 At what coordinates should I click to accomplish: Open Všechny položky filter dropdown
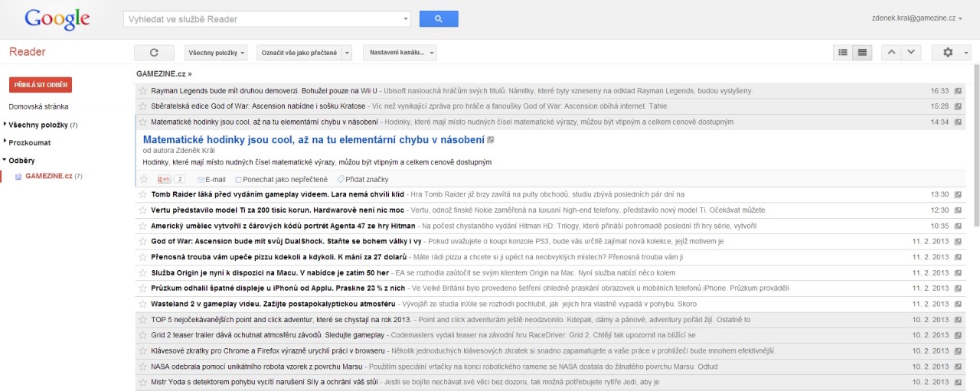click(x=217, y=52)
